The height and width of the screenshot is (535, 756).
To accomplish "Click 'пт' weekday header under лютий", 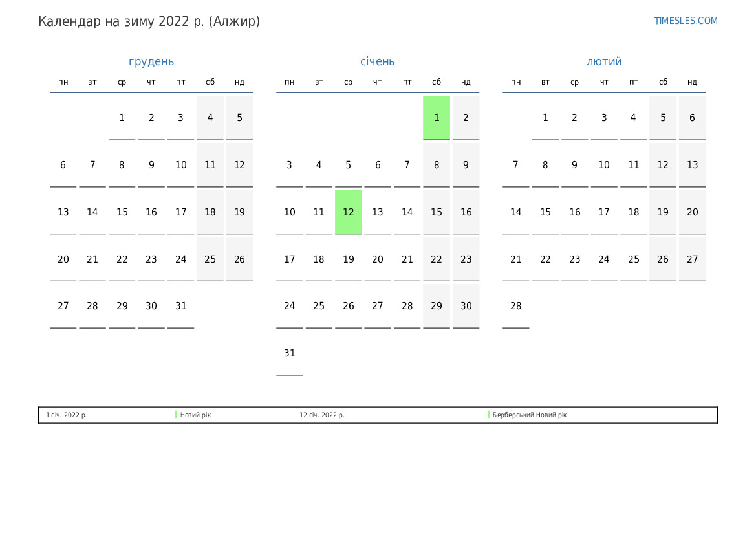I will tap(634, 82).
